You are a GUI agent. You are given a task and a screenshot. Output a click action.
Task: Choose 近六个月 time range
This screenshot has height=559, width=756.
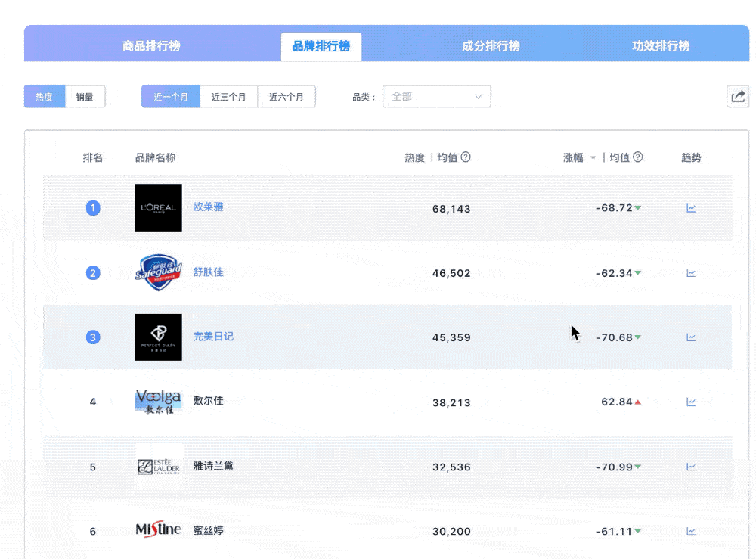click(x=287, y=97)
